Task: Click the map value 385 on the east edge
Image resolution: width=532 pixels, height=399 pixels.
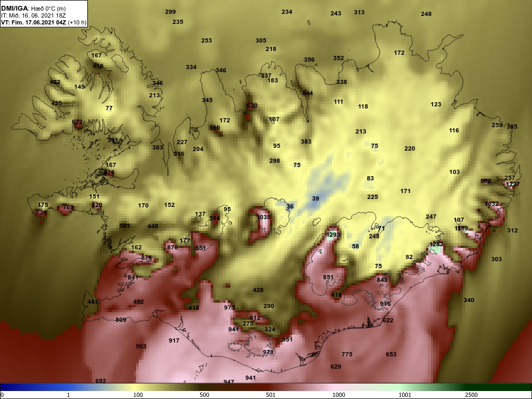Action: point(512,127)
